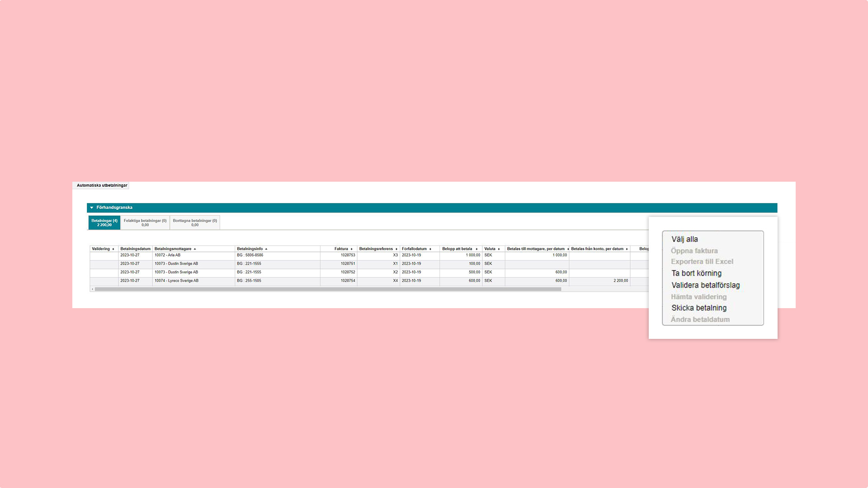Click payment reference X3
Viewport: 868px width, 488px height.
click(395, 255)
